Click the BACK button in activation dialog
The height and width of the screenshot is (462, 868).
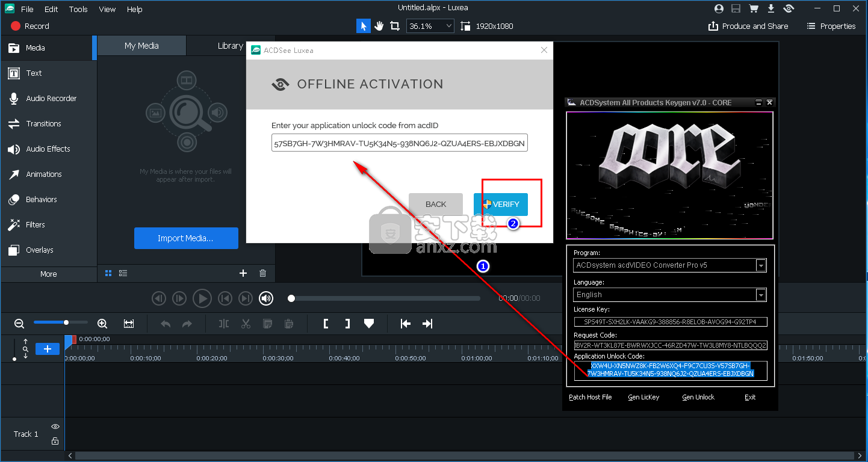coord(436,205)
